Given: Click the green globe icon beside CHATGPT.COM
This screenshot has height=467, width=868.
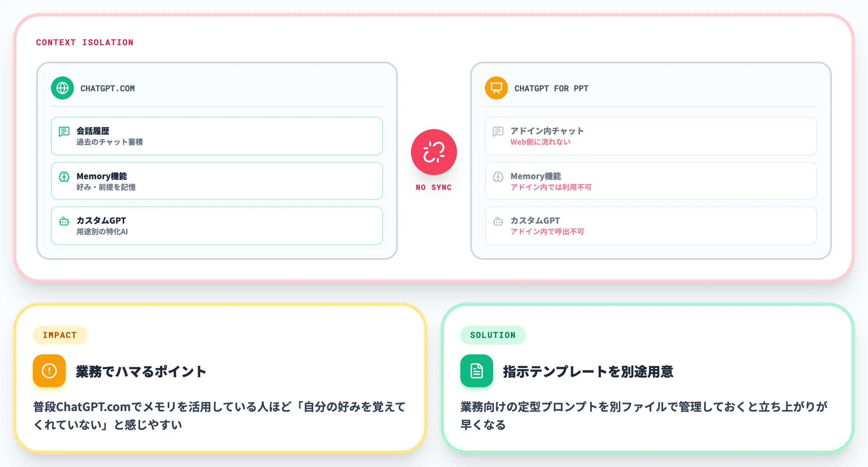Looking at the screenshot, I should point(62,88).
